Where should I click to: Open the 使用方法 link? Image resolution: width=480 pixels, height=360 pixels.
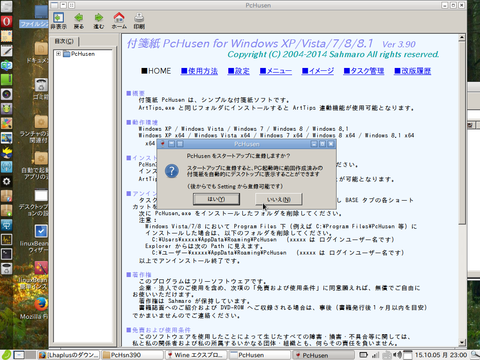point(199,71)
